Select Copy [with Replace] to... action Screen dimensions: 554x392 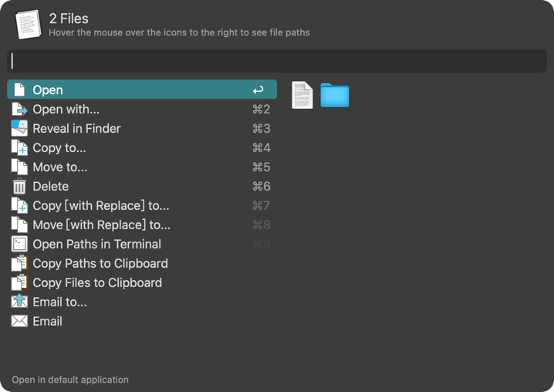[100, 206]
